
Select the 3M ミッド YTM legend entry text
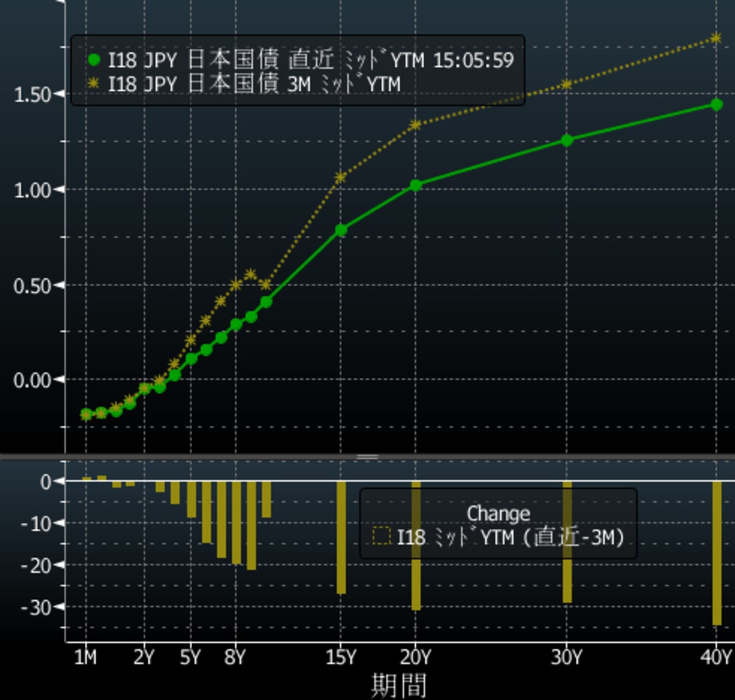tap(254, 84)
